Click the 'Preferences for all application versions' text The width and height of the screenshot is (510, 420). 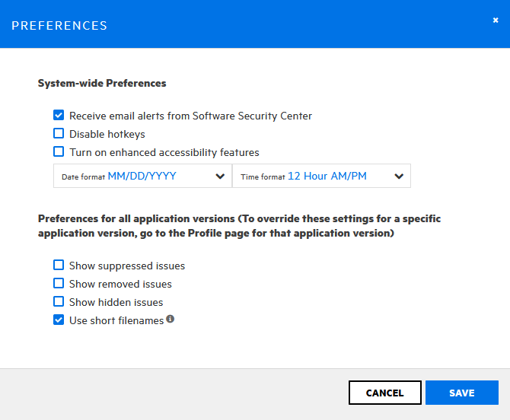(x=239, y=226)
